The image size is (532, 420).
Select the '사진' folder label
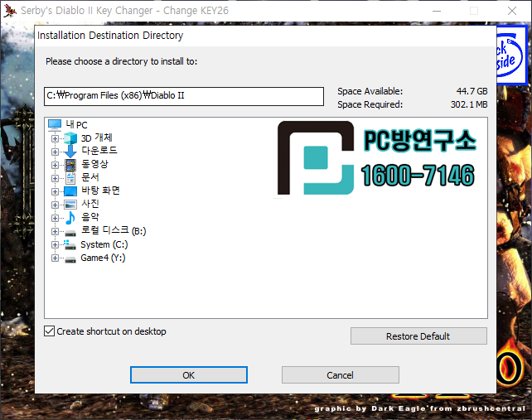pos(90,204)
